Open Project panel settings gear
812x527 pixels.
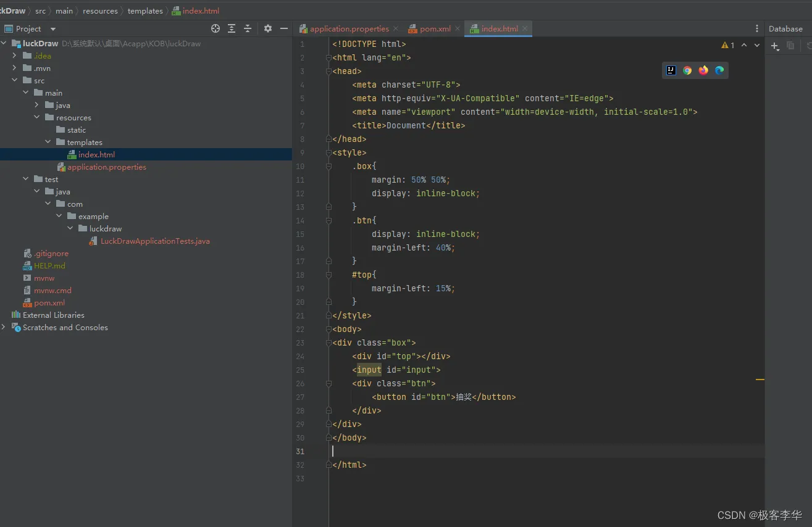(x=268, y=28)
